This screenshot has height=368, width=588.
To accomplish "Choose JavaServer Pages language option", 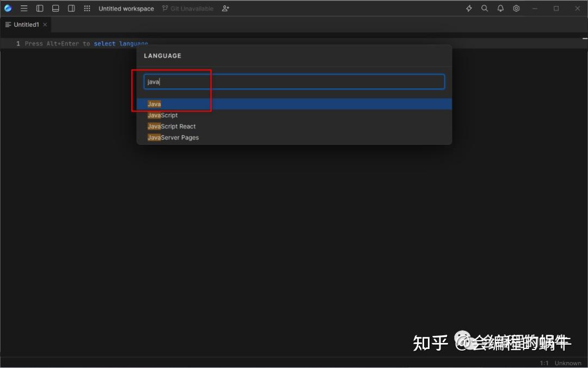I will (x=173, y=137).
